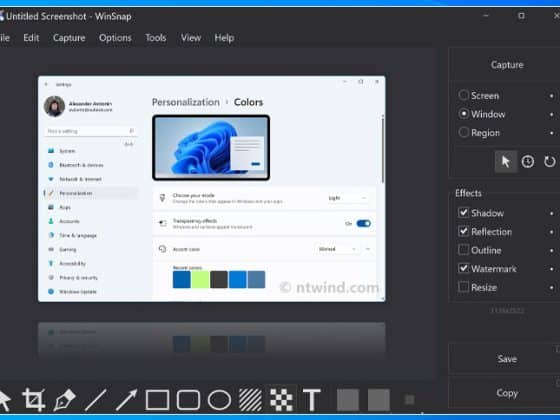
Task: Select the Pixelate checkerboard tool
Action: pos(281,400)
